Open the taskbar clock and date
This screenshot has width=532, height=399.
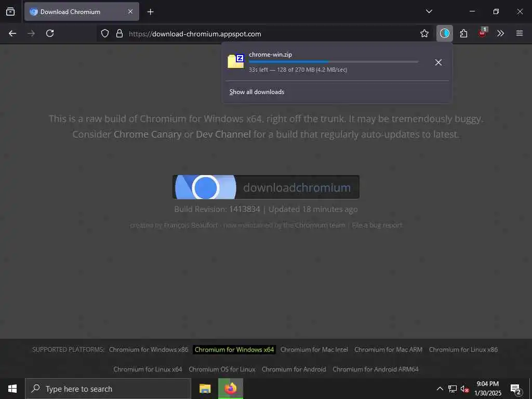[487, 389]
